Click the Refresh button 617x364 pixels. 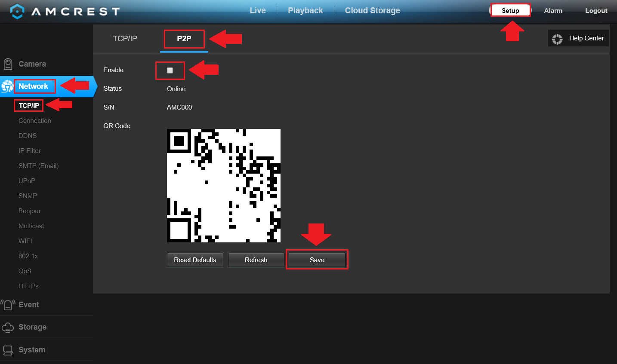(256, 260)
